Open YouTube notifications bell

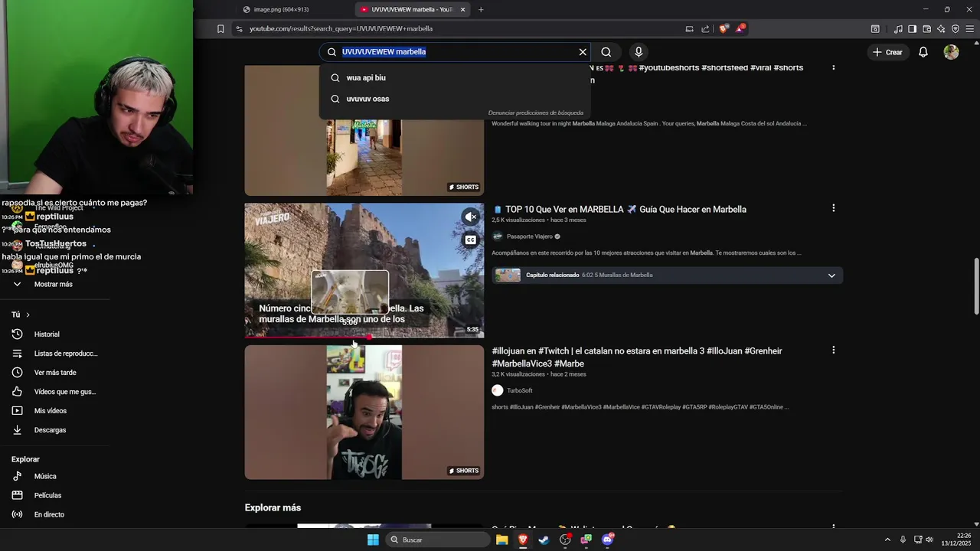(923, 52)
